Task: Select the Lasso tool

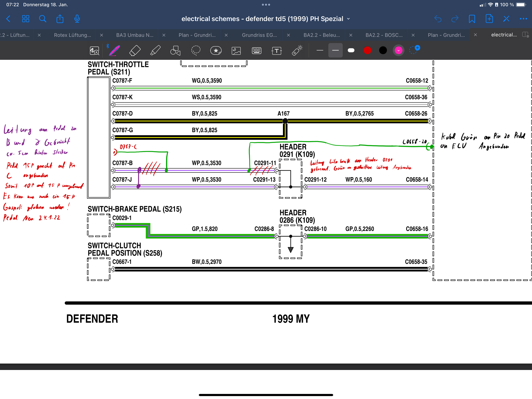Action: click(x=196, y=50)
